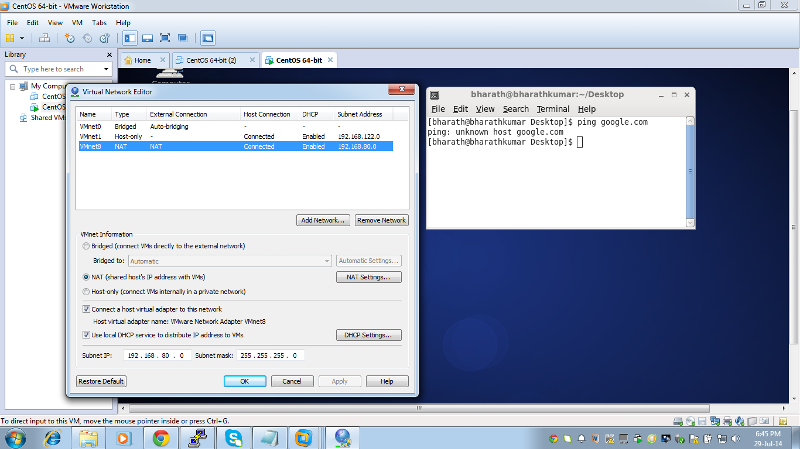This screenshot has height=449, width=800.
Task: Click the VM horizontal scrollbar
Action: click(419, 408)
